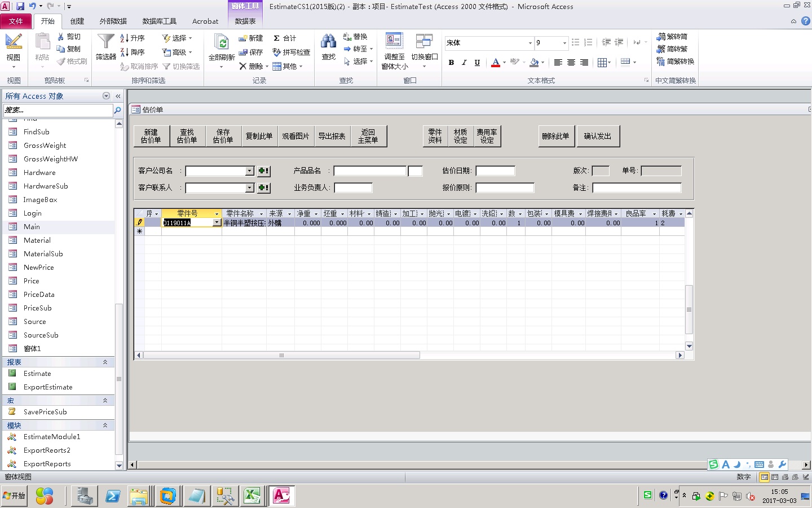
Task: Click the Switch Windows icon
Action: (x=424, y=42)
